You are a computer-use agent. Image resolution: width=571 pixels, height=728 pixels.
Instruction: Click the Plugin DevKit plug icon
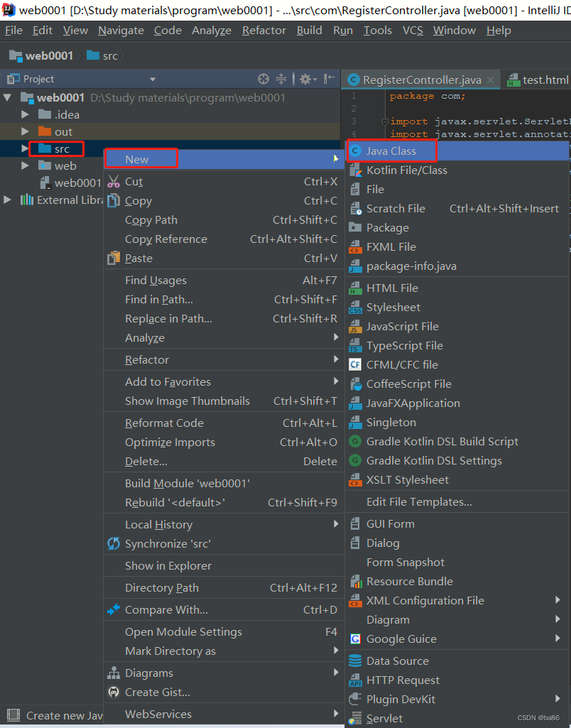(x=355, y=699)
